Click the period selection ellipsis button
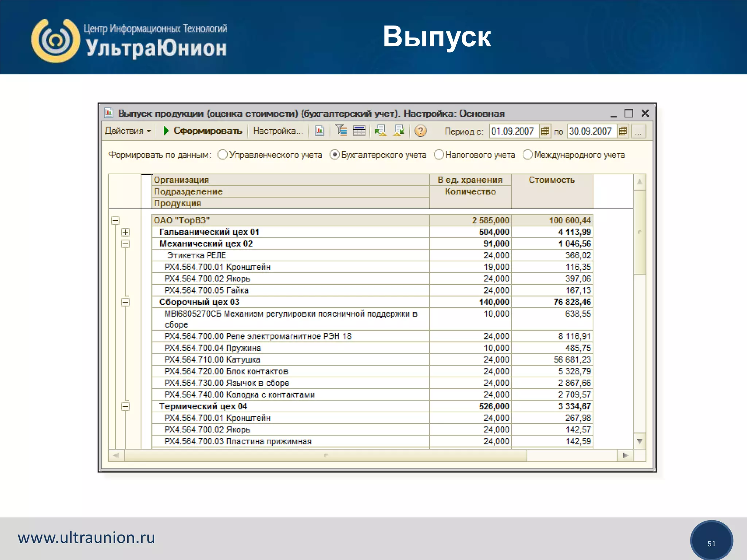The image size is (747, 560). (x=638, y=131)
